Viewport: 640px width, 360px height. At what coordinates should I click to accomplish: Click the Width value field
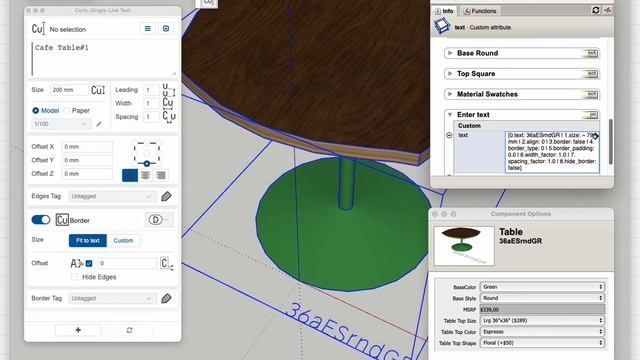coord(151,103)
